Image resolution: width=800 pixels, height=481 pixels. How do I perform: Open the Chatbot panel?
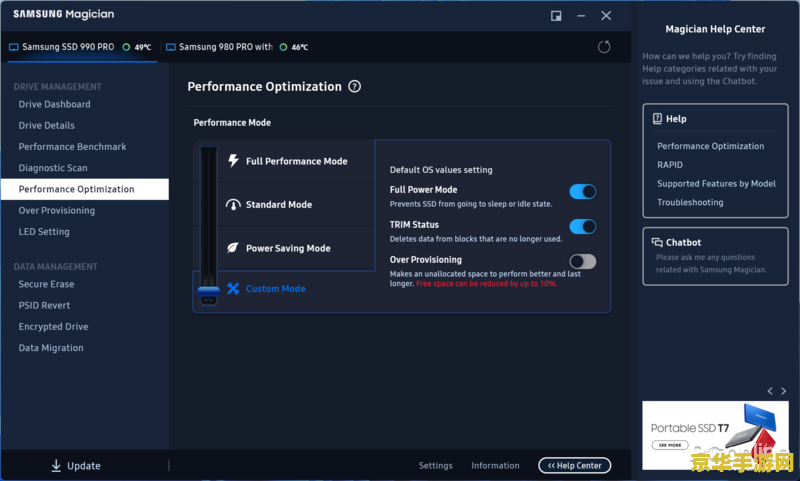pos(715,256)
